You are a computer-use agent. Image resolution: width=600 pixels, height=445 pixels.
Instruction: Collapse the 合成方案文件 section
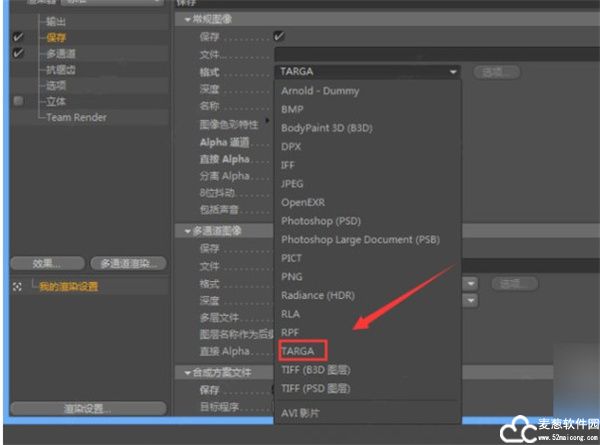click(x=181, y=372)
